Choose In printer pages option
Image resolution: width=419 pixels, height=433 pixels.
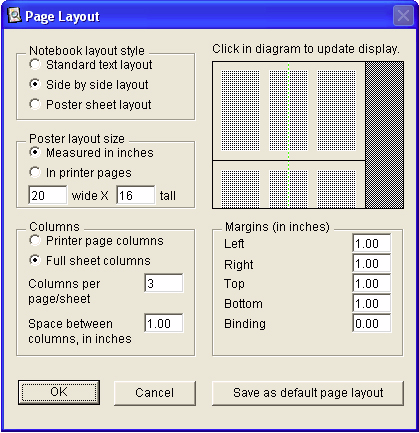point(80,173)
